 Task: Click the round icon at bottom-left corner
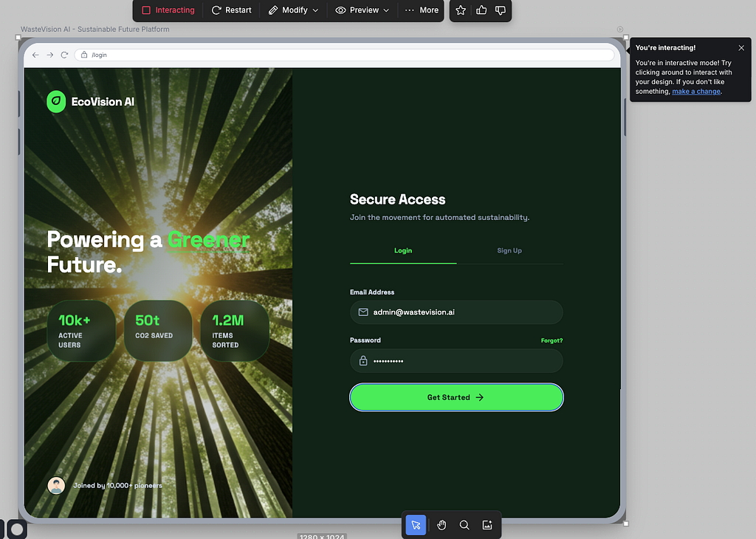(x=17, y=529)
